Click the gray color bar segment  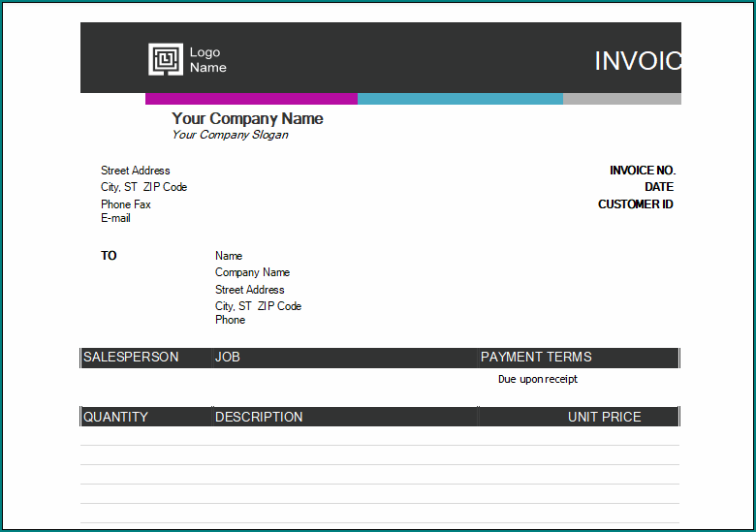click(622, 99)
